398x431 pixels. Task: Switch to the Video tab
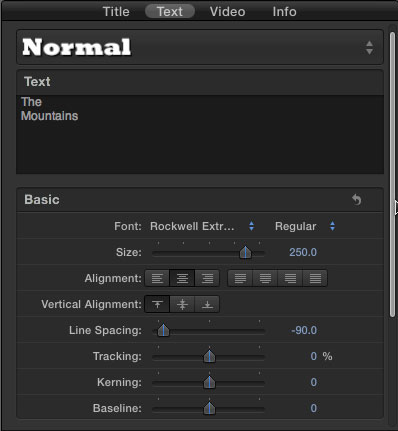point(227,12)
